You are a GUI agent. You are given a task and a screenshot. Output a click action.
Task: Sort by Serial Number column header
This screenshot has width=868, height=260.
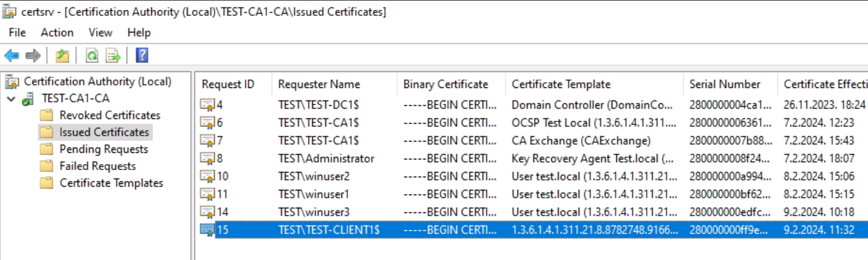pos(730,84)
